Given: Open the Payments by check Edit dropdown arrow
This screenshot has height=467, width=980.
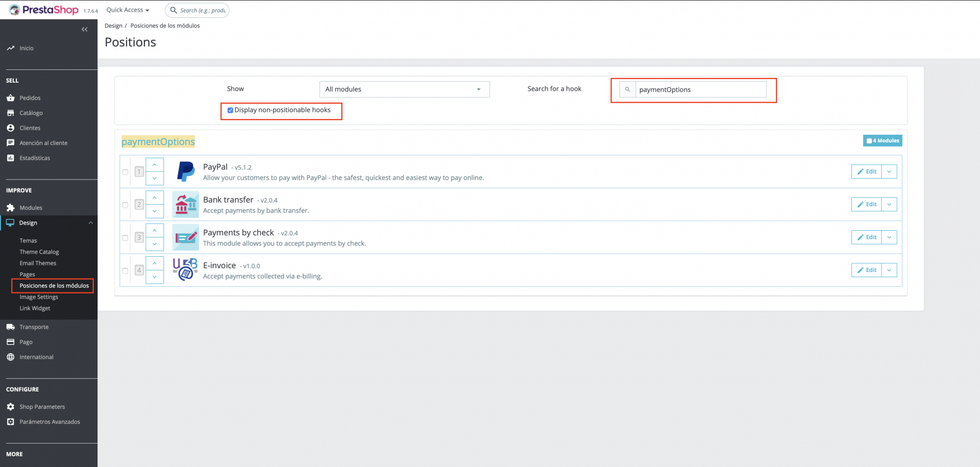Looking at the screenshot, I should click(x=889, y=237).
